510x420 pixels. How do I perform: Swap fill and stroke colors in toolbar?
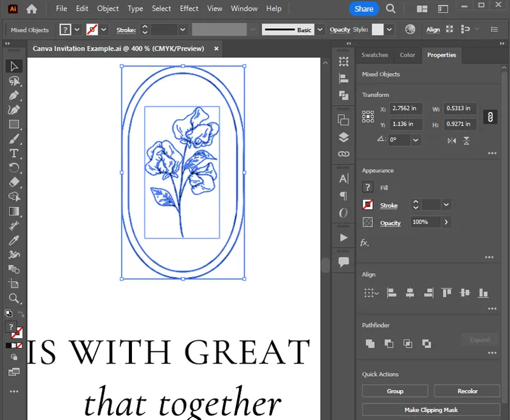pos(22,315)
